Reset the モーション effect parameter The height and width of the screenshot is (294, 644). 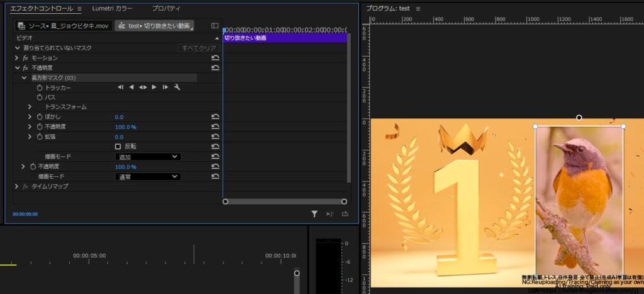click(x=215, y=58)
